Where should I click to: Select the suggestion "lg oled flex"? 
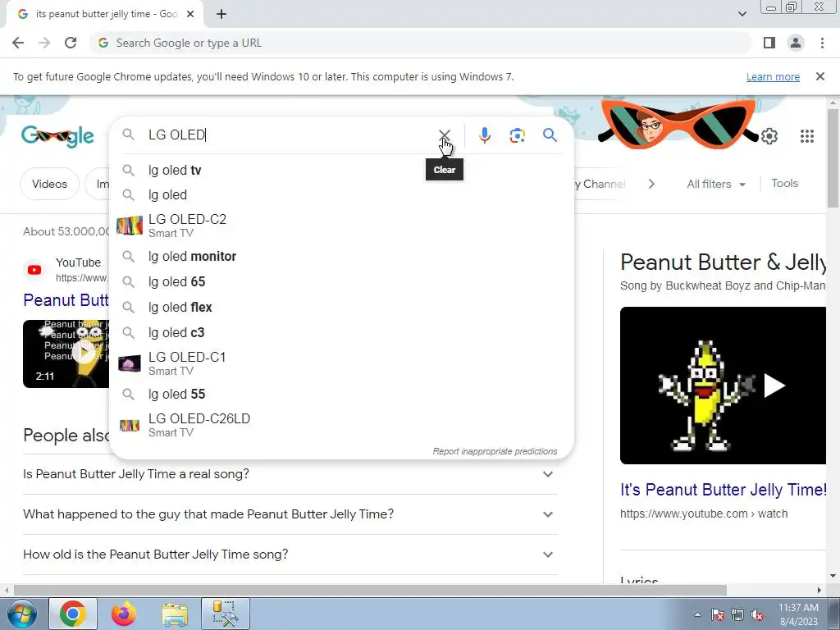pyautogui.click(x=341, y=308)
